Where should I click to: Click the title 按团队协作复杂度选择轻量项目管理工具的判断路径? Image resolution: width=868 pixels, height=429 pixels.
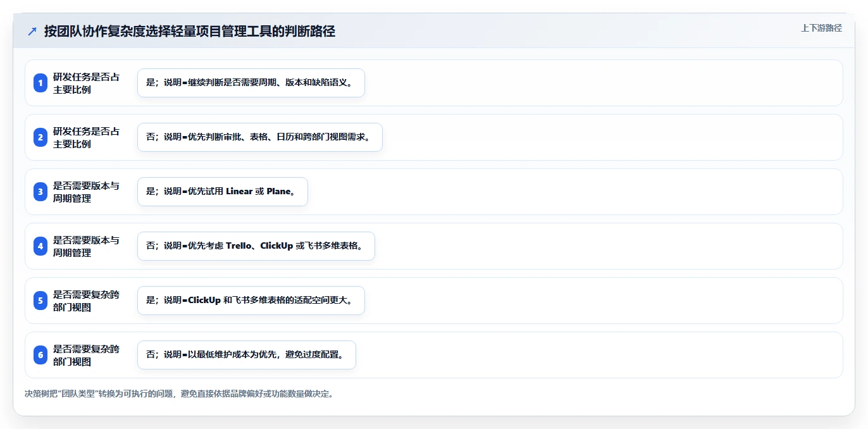(x=190, y=32)
